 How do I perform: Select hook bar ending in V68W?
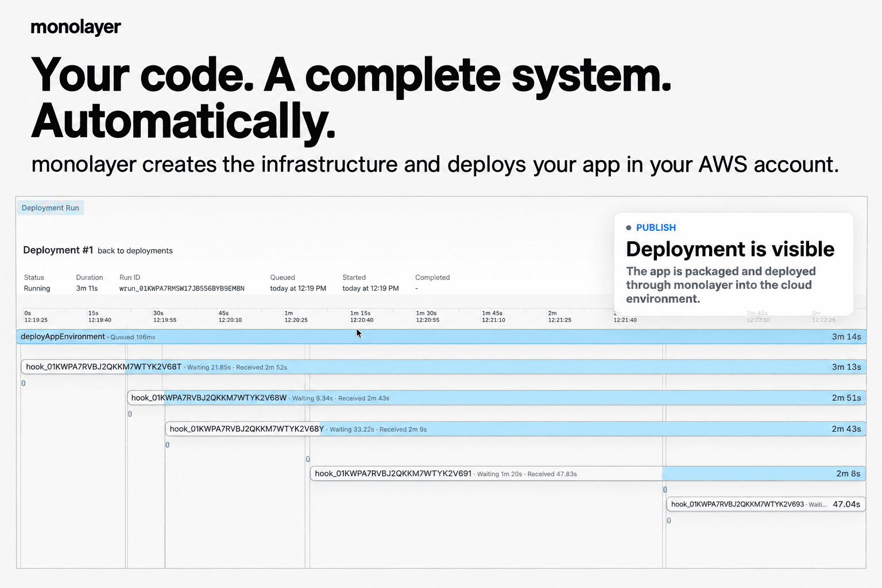(x=496, y=398)
